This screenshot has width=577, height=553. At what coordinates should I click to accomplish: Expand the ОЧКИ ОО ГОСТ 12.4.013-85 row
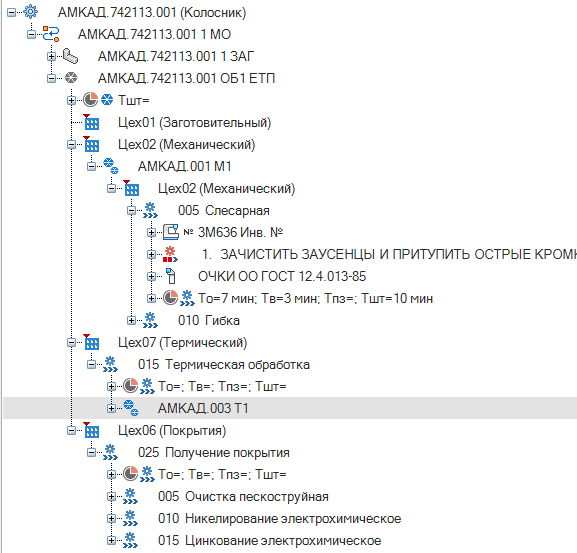point(151,276)
